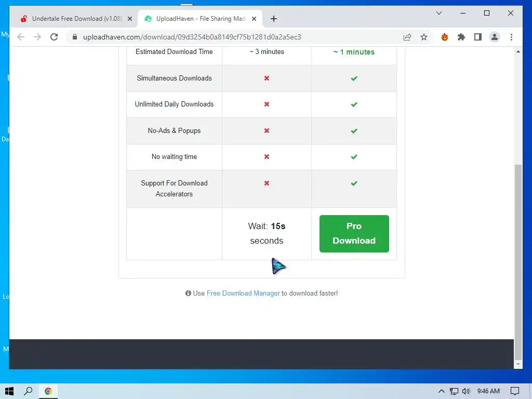Click the 'Estimated Download Time' label
The image size is (532, 399).
coord(174,52)
